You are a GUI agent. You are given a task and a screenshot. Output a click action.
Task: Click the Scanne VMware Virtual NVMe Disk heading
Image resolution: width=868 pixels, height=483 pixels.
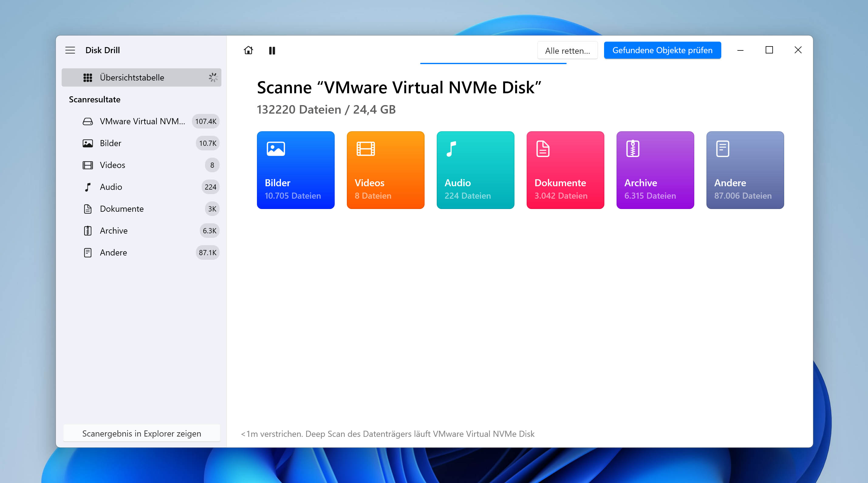coord(399,87)
